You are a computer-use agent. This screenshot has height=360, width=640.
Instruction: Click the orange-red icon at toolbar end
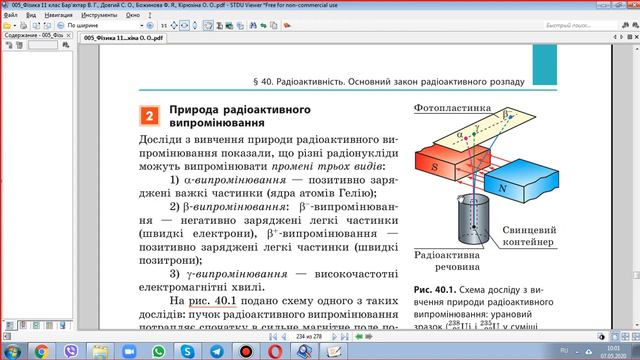point(287,25)
